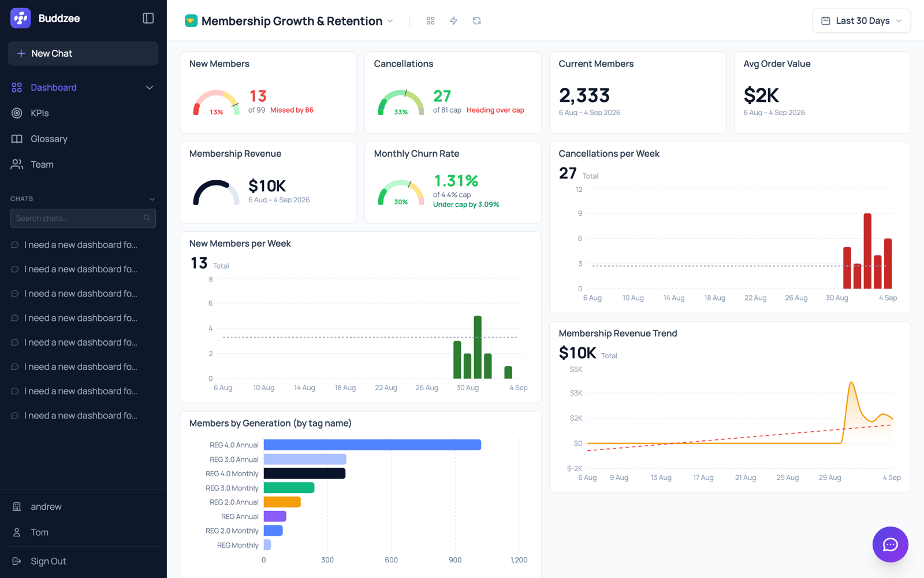Start a New Chat

pyautogui.click(x=83, y=54)
